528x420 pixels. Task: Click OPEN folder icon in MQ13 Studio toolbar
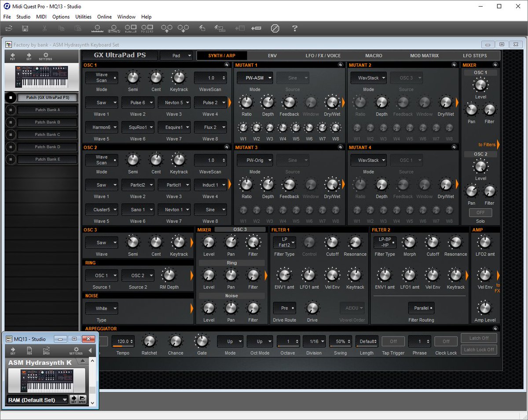pos(46,351)
